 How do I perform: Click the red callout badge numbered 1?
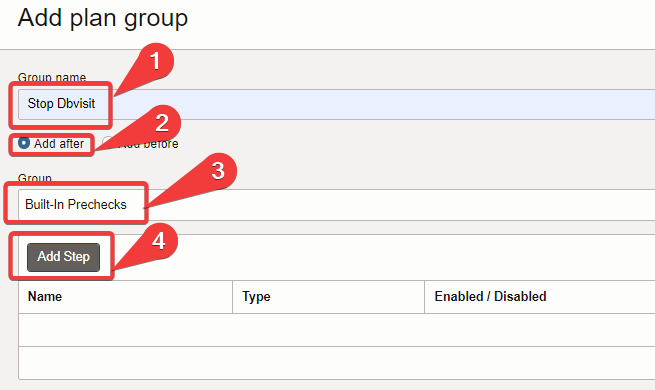click(x=155, y=61)
